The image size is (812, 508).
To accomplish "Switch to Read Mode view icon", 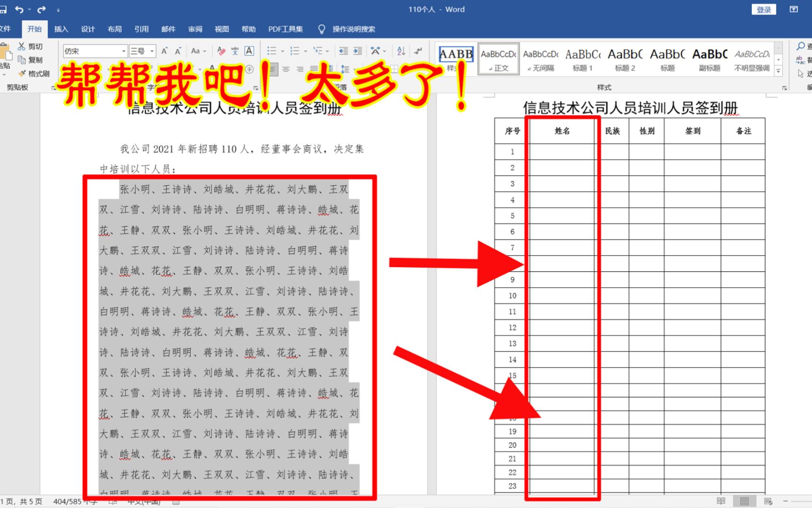I will (721, 501).
